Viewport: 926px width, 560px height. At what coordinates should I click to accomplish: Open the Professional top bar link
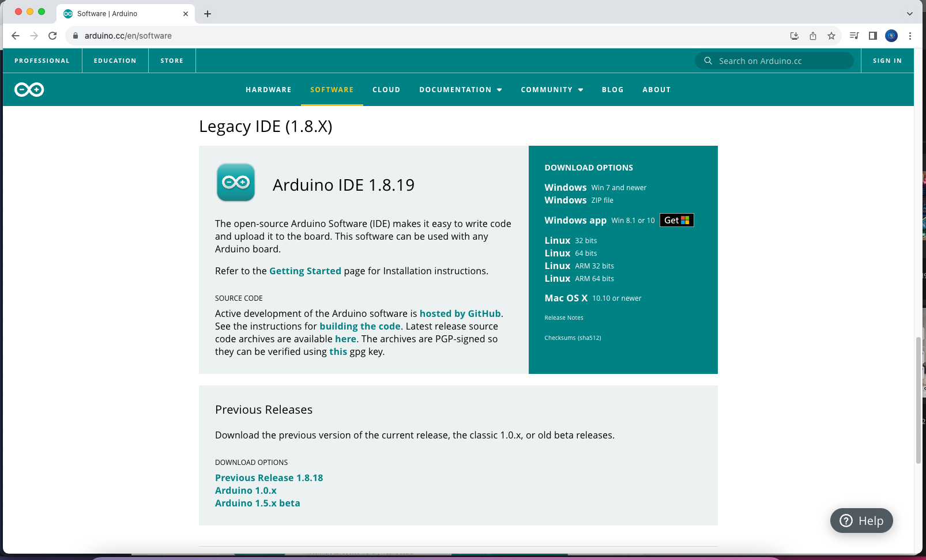pos(42,60)
